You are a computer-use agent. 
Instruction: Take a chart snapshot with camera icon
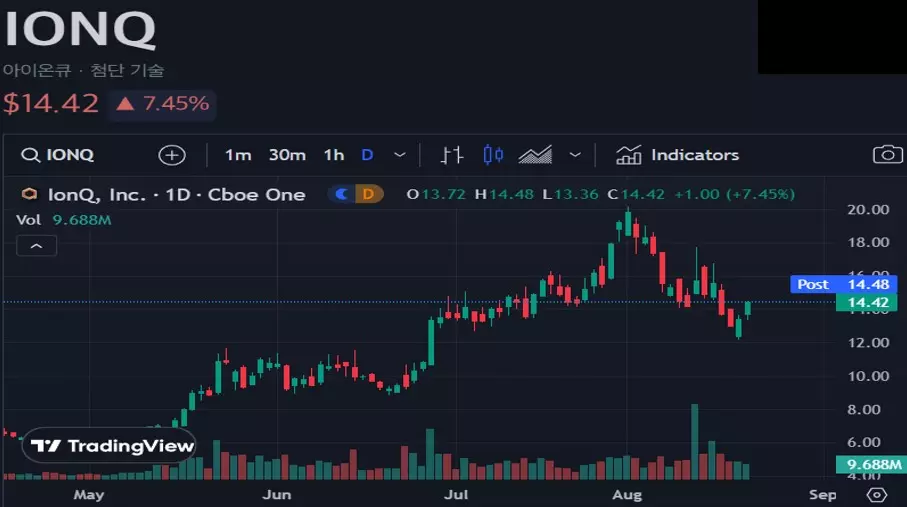pyautogui.click(x=887, y=155)
